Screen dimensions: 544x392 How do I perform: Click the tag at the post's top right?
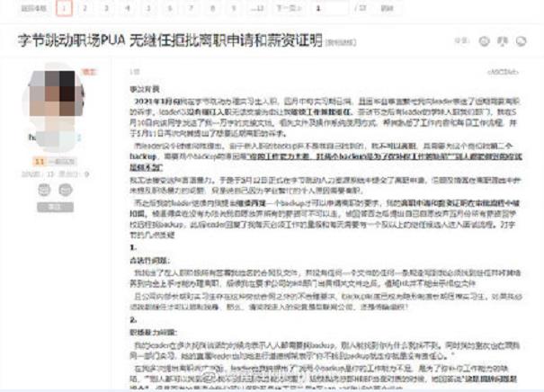click(x=501, y=69)
